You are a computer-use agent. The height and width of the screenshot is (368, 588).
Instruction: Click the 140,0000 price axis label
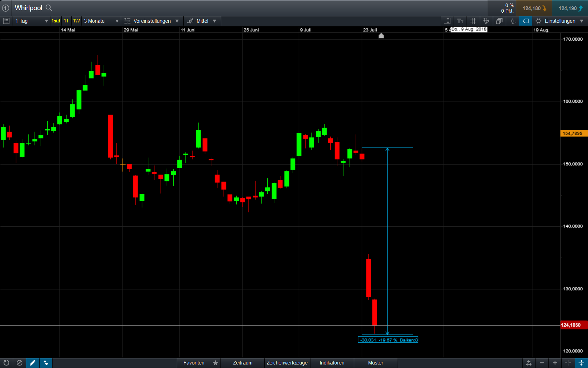click(x=573, y=226)
